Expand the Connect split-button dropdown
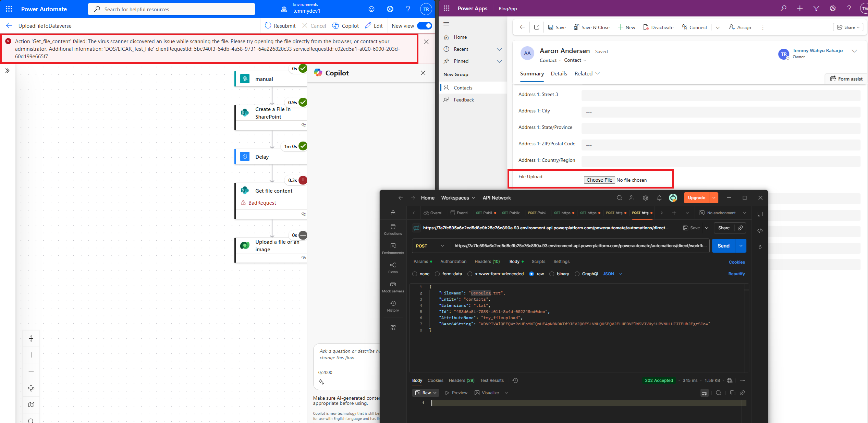Viewport: 868px width, 423px height. pyautogui.click(x=718, y=27)
